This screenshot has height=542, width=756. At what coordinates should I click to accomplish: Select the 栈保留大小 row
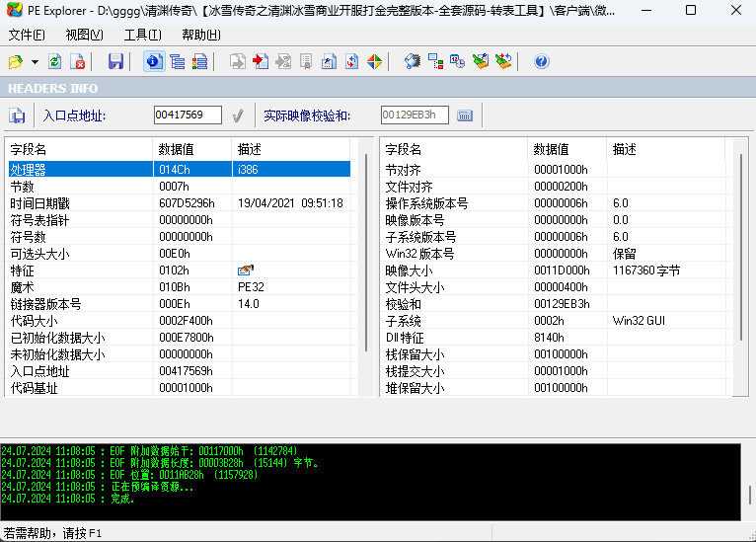tap(555, 354)
